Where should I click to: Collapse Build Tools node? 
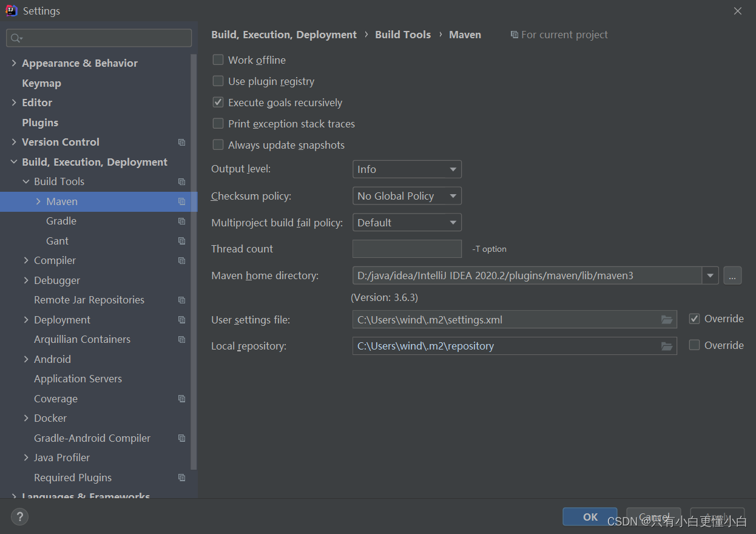pos(26,181)
